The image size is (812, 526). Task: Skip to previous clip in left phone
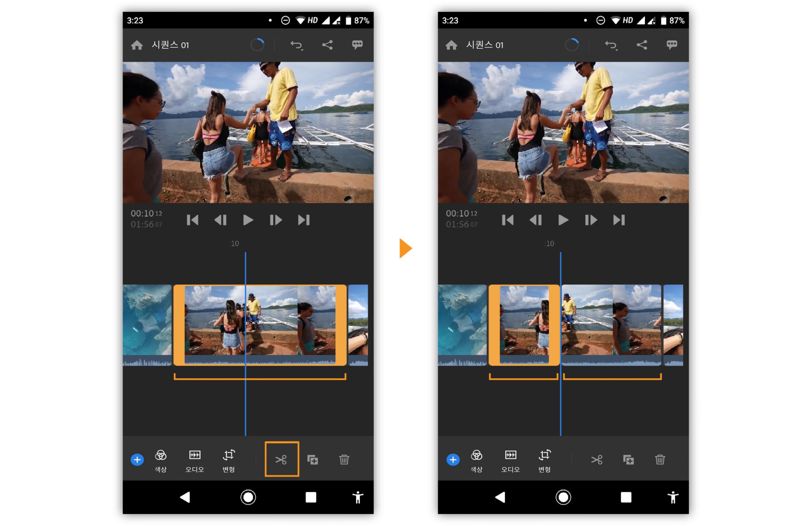point(192,220)
